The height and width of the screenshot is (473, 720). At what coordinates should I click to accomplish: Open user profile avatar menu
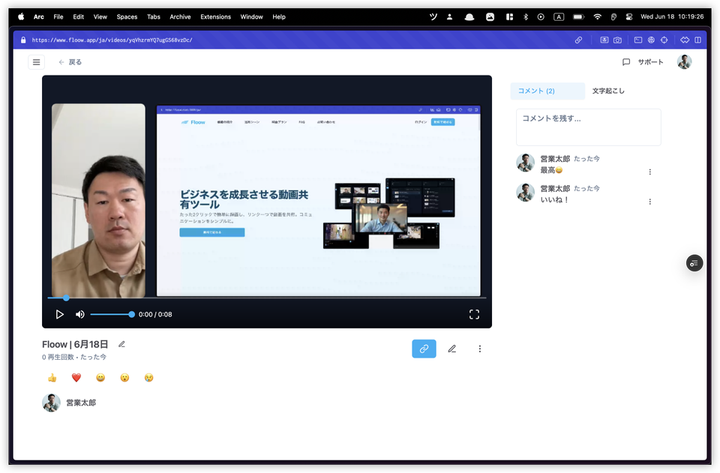point(684,62)
